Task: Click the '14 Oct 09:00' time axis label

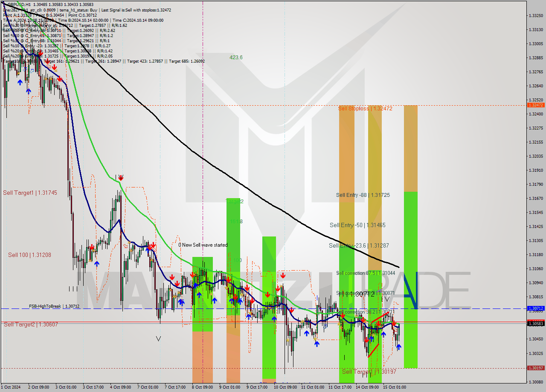Action: tap(367, 387)
